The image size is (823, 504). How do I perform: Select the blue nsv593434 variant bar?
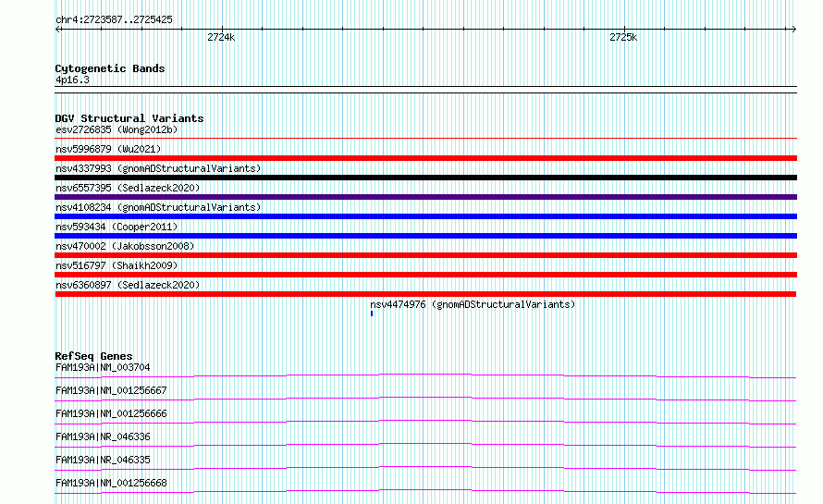tap(425, 236)
